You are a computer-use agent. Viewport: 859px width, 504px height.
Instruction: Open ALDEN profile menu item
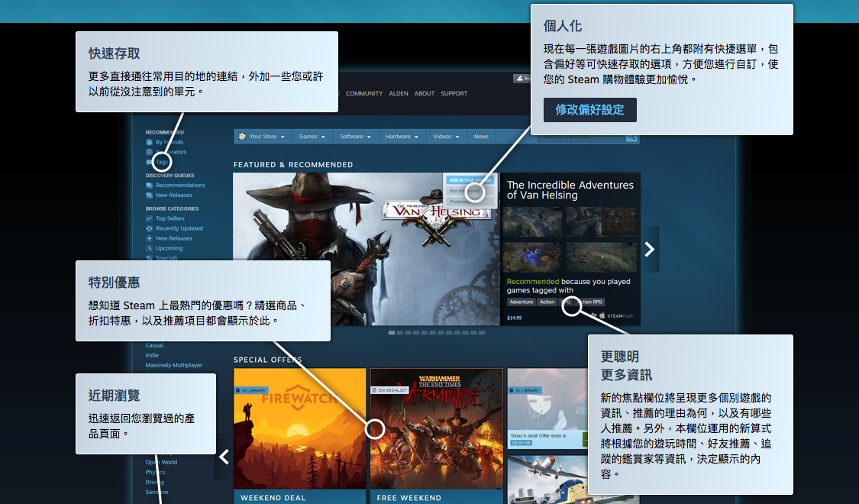pos(399,94)
